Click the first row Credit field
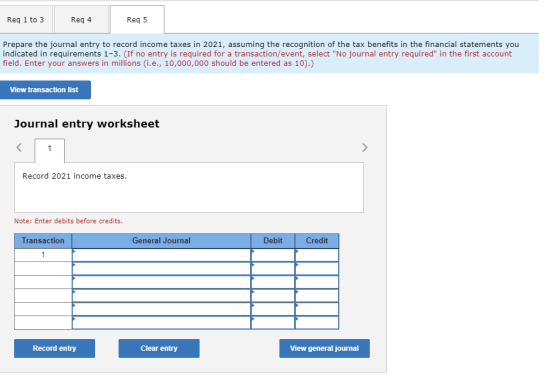Viewport: 560px width, 389px height. (317, 255)
